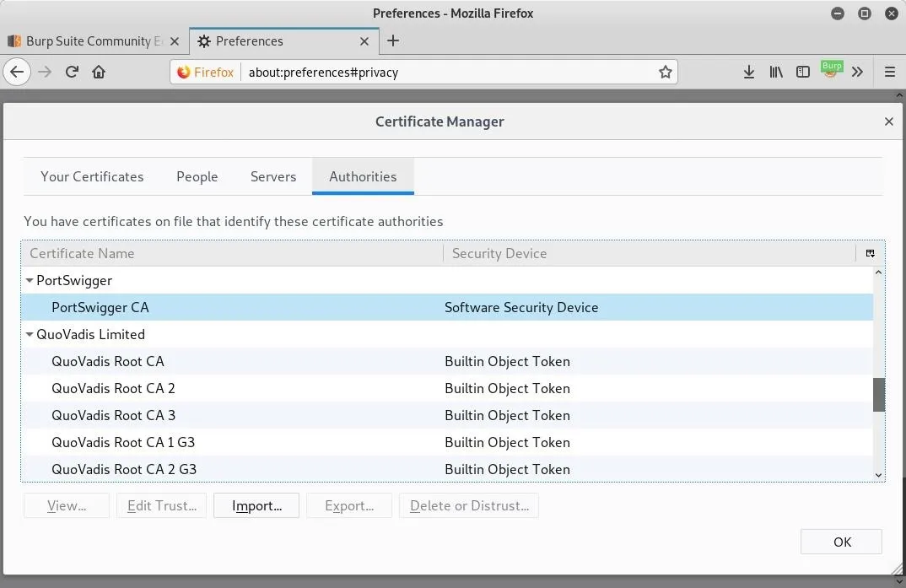Confirm with the OK button
This screenshot has width=906, height=588.
point(841,542)
